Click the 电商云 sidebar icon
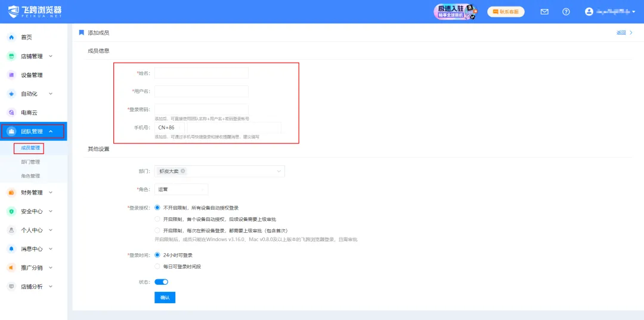Screen dimensions: 644x320 12,113
